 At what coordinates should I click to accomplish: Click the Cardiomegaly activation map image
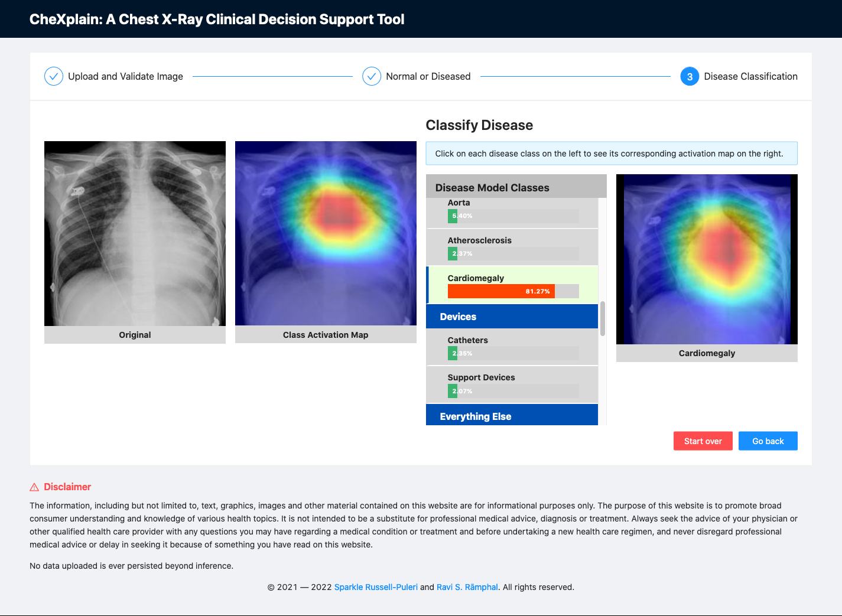coord(707,259)
